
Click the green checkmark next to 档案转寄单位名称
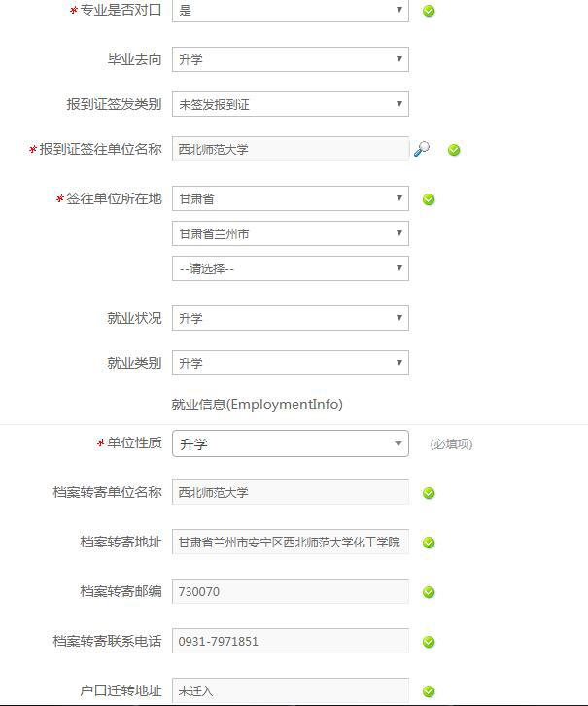[x=429, y=493]
